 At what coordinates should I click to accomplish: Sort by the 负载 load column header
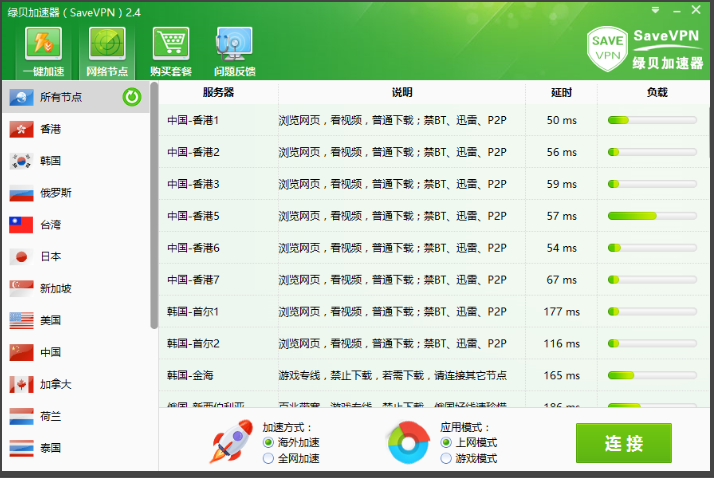656,92
